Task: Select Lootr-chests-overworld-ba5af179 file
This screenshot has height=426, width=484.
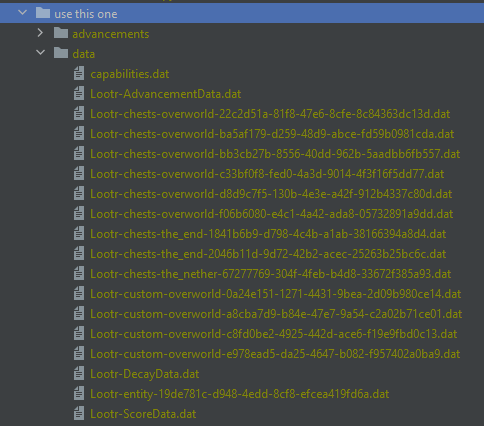Action: click(x=272, y=134)
